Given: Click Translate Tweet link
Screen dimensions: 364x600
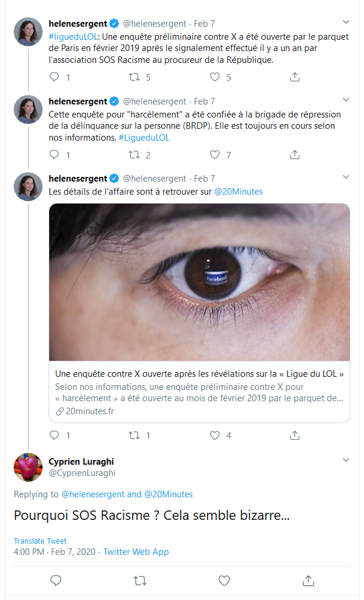Looking at the screenshot, I should (40, 541).
